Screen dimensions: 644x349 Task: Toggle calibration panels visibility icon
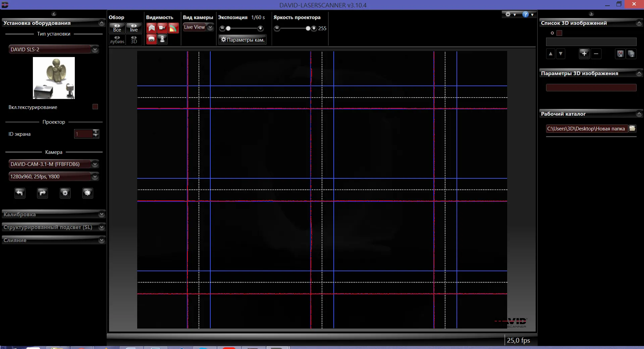[152, 28]
